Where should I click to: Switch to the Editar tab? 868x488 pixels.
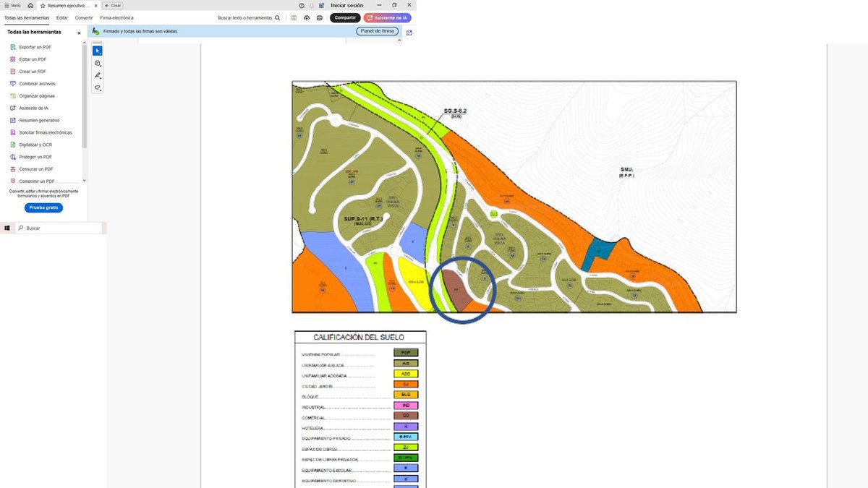62,17
